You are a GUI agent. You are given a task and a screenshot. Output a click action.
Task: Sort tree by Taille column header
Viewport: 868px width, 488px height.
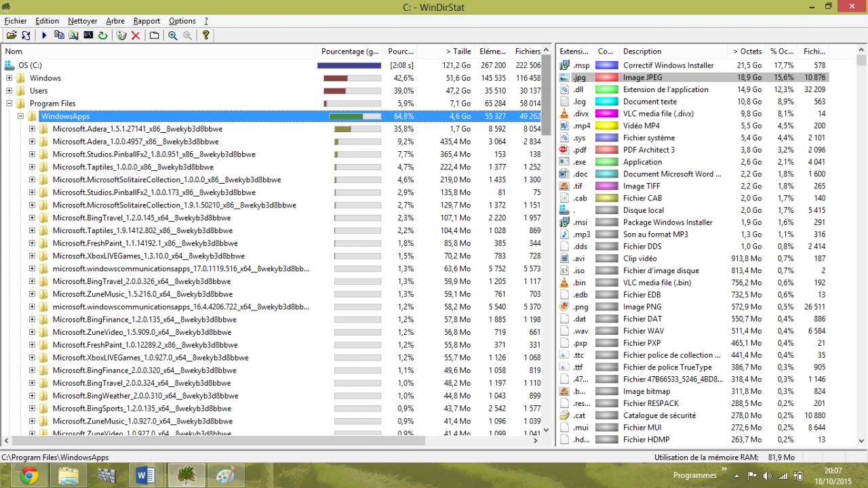point(446,52)
